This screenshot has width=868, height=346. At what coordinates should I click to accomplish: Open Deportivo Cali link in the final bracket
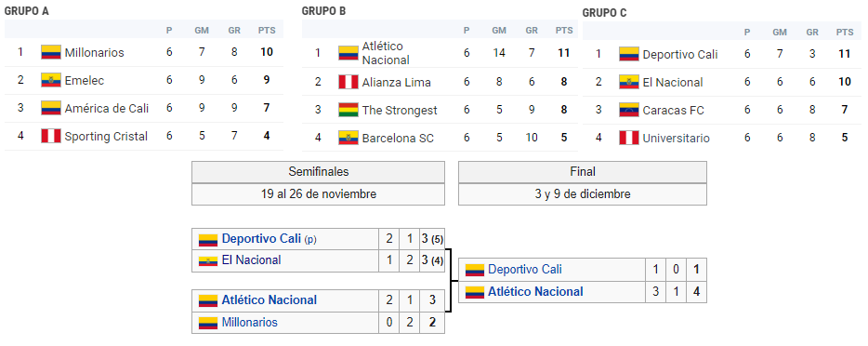pos(525,270)
